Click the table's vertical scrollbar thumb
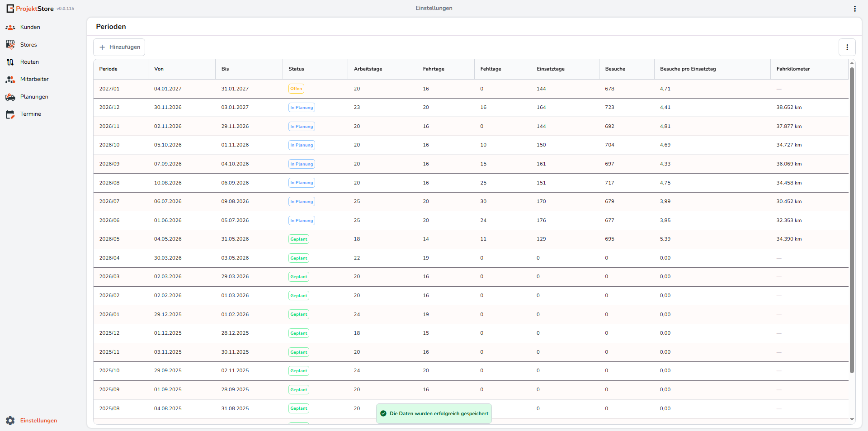 point(852,220)
